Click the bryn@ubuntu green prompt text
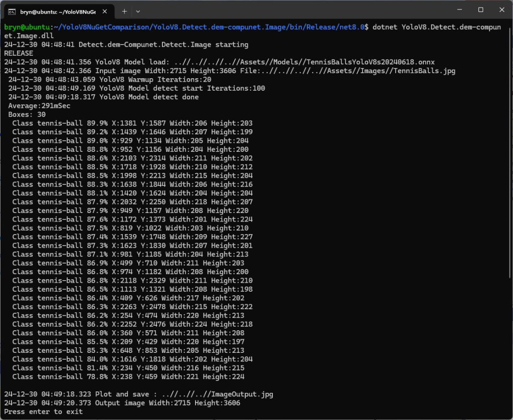 (26, 27)
